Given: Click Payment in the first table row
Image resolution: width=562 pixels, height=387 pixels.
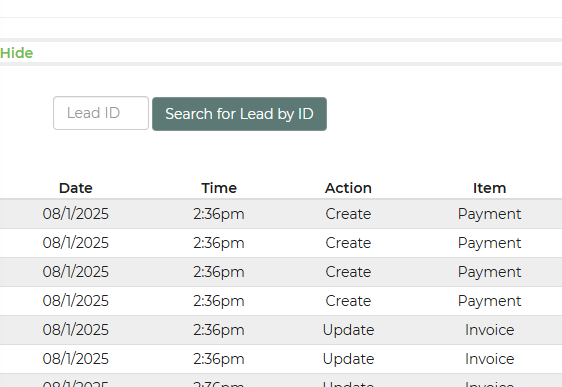Looking at the screenshot, I should point(489,214).
